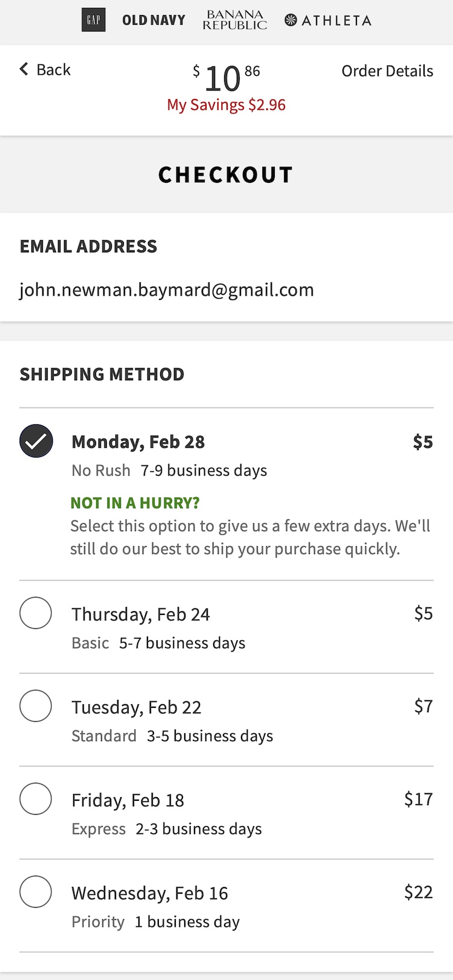Tap the NOT IN A HURRY? note
The image size is (453, 980).
coord(135,503)
